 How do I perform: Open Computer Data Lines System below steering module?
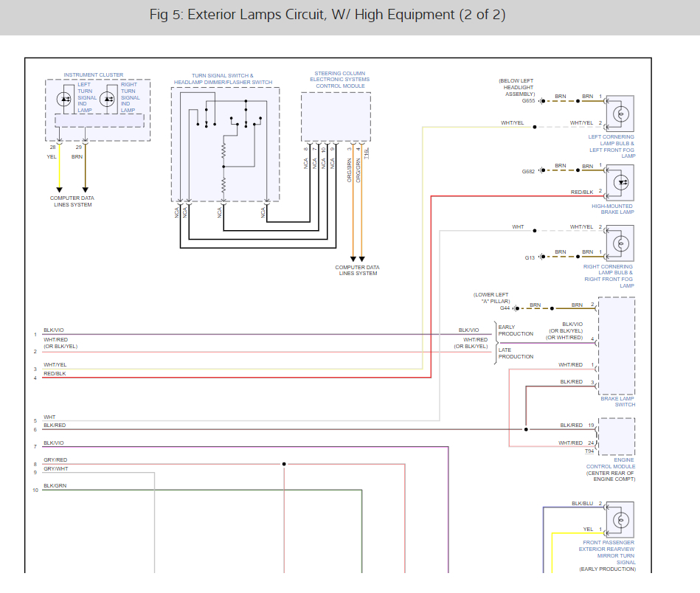pos(358,270)
